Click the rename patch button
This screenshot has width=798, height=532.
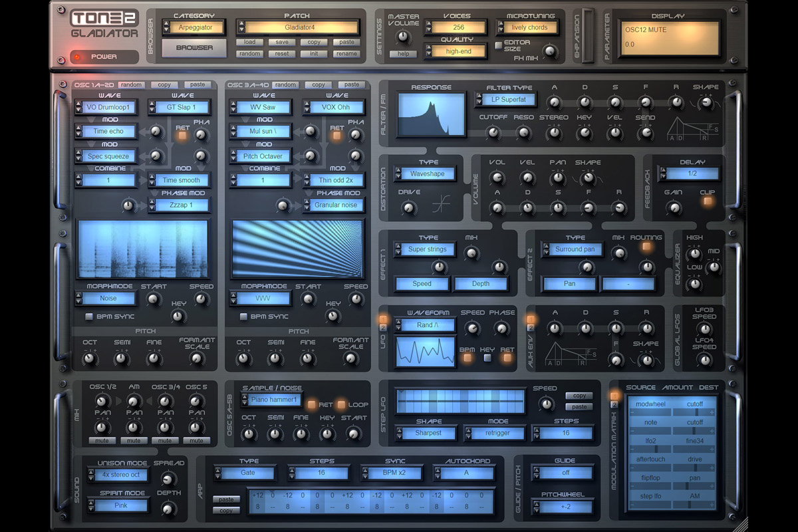346,54
